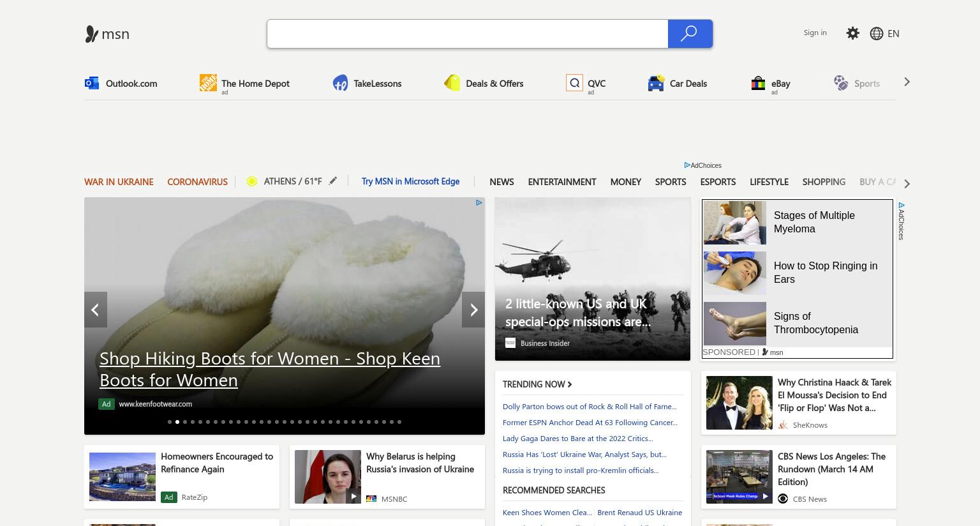Click Try MSN in Microsoft Edge
Image resolution: width=980 pixels, height=526 pixels.
[x=410, y=181]
